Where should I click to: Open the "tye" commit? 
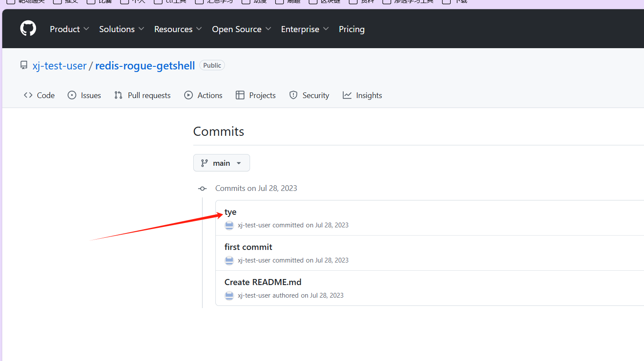coord(231,212)
